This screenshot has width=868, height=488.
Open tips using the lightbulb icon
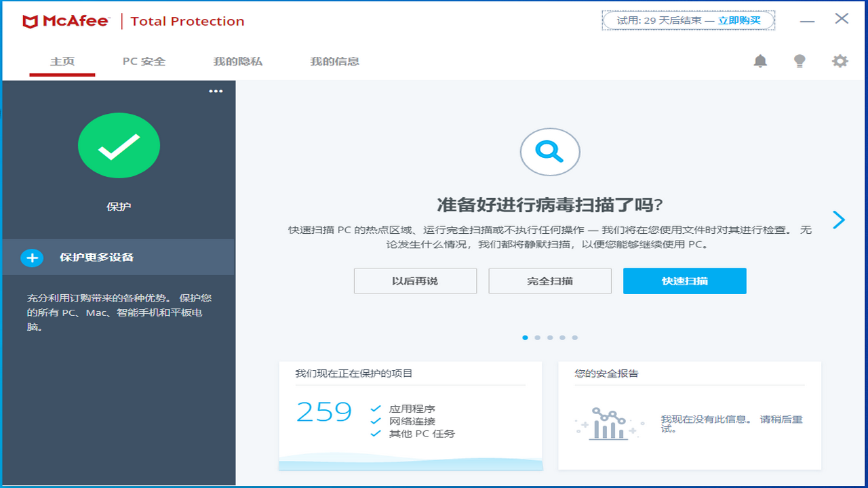point(800,60)
